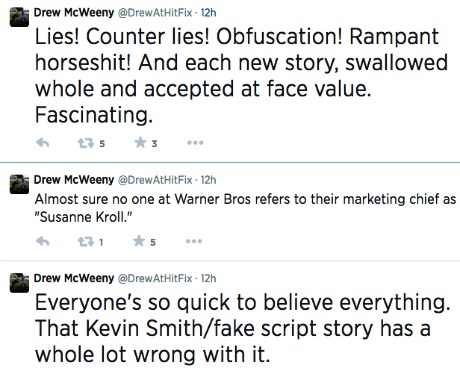The image size is (460, 374).
Task: Retweet the 'Lies! Counter lies!' tweet
Action: pyautogui.click(x=86, y=143)
